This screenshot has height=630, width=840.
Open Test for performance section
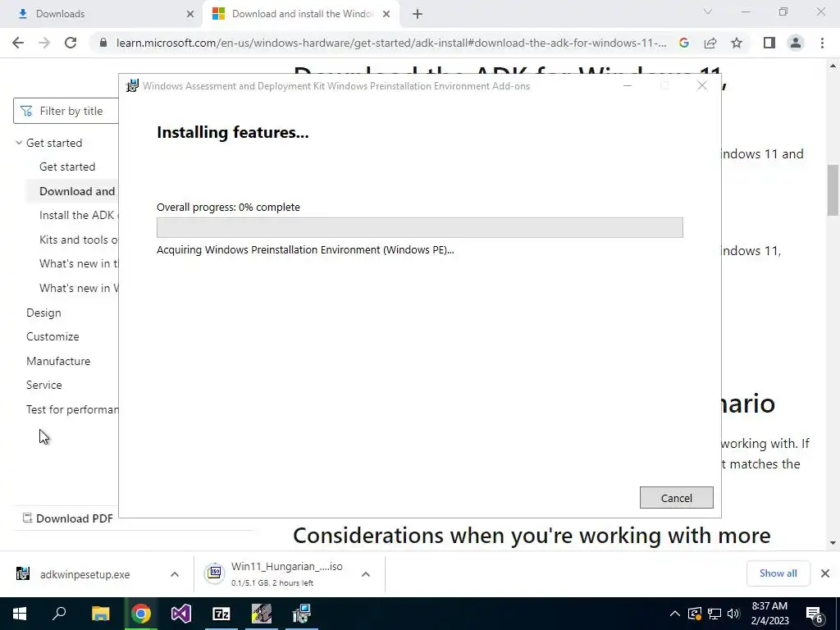72,409
